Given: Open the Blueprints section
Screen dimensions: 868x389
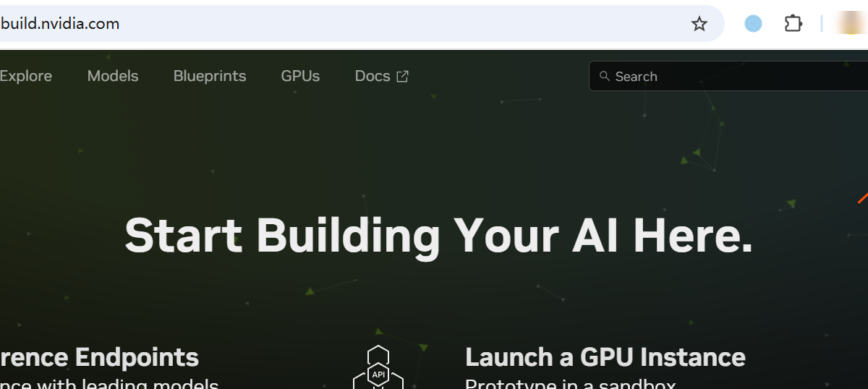Looking at the screenshot, I should pos(210,76).
